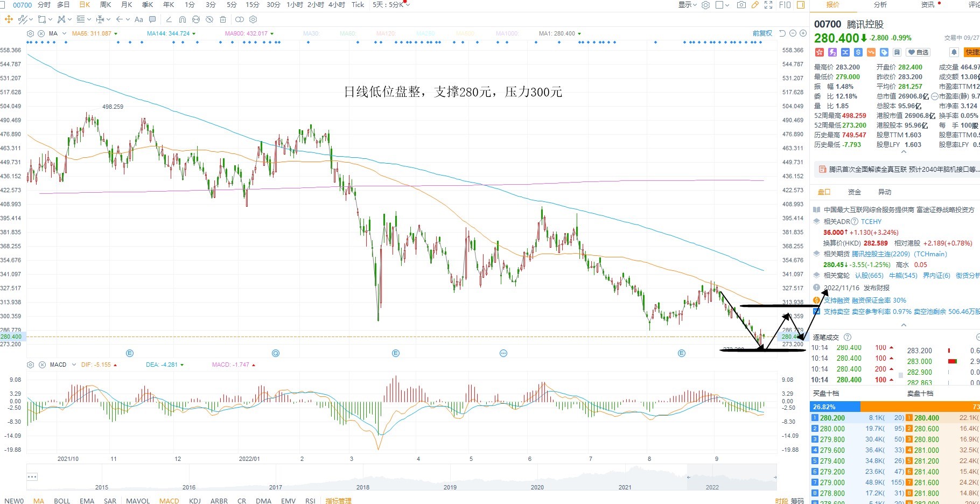Viewport: 980px width, 504px height.
Task: Click dividend marker near 2022/02
Action: click(x=275, y=353)
